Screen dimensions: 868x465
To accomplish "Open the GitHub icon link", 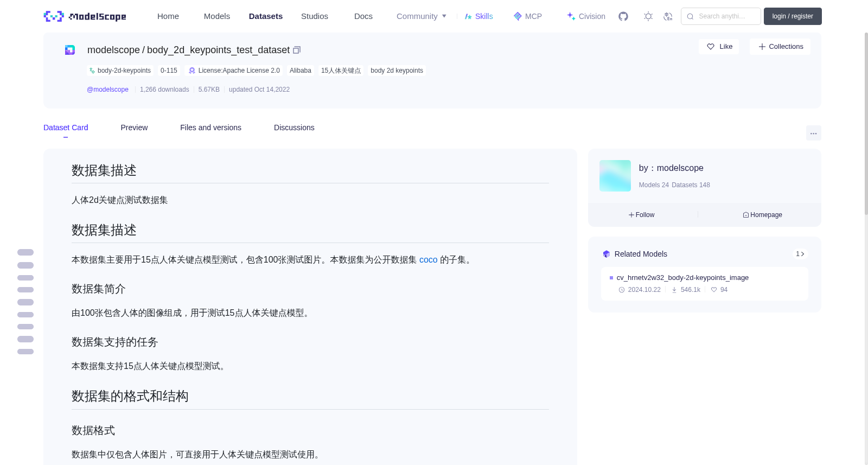I will click(x=623, y=16).
